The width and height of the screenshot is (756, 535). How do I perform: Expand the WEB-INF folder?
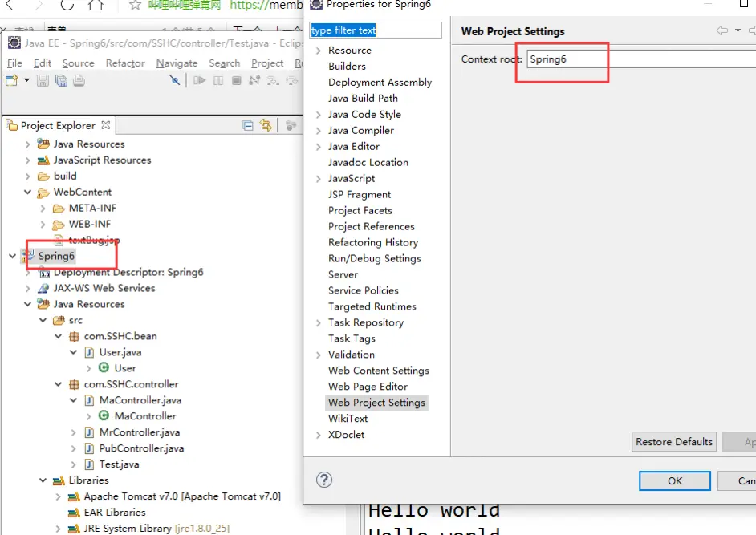point(43,224)
